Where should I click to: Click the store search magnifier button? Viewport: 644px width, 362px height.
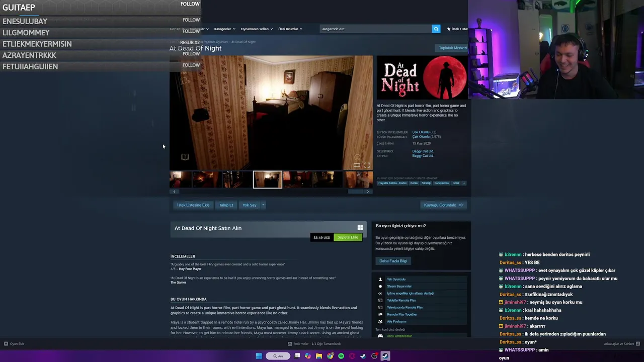pos(436,29)
